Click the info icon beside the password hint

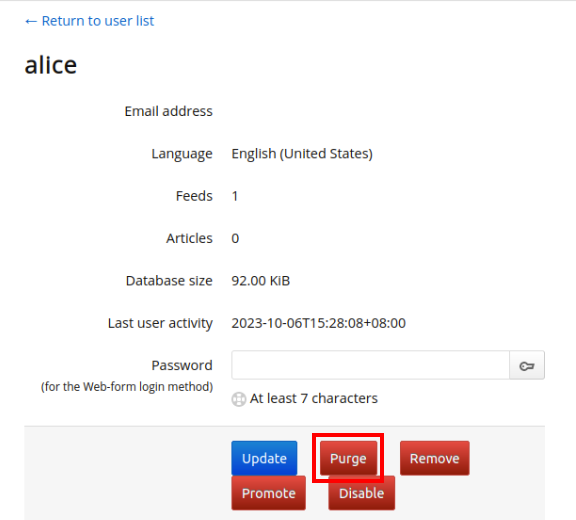click(238, 399)
